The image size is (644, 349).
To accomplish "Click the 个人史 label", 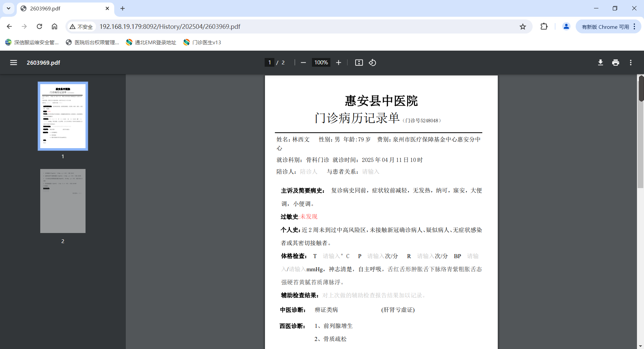I will (290, 230).
